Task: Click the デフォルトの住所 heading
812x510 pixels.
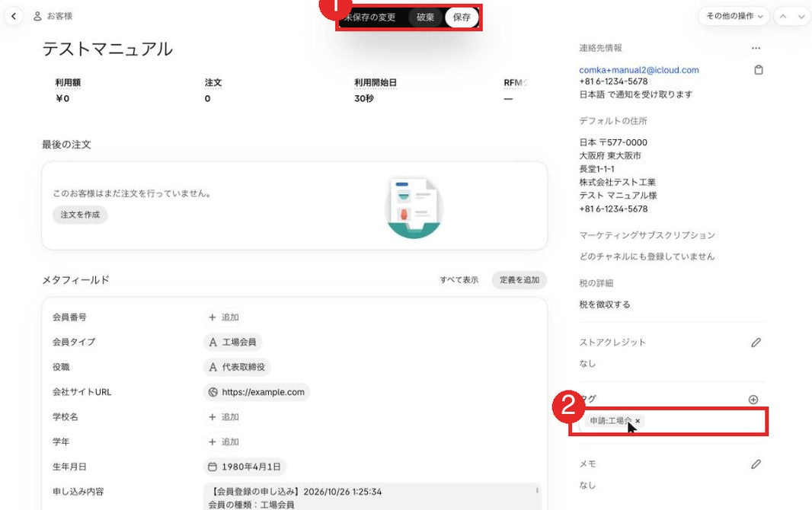Action: tap(612, 120)
